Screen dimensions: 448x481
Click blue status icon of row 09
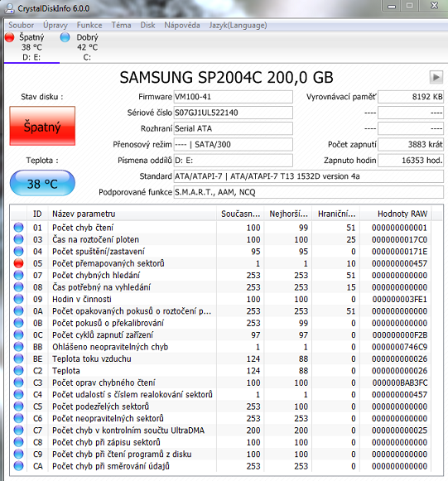[x=19, y=299]
